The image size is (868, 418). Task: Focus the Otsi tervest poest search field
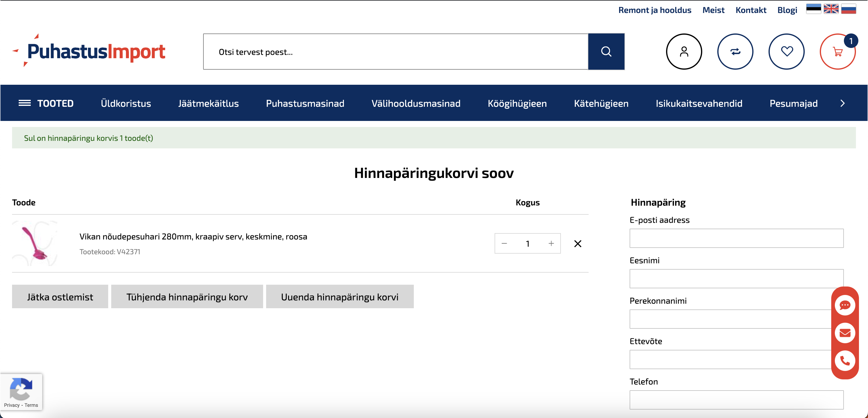pos(396,52)
